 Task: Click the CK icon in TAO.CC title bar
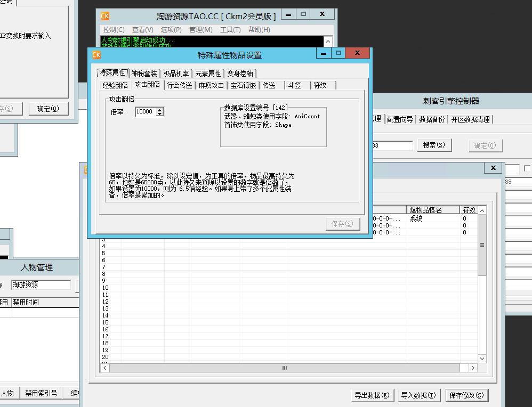pyautogui.click(x=105, y=16)
